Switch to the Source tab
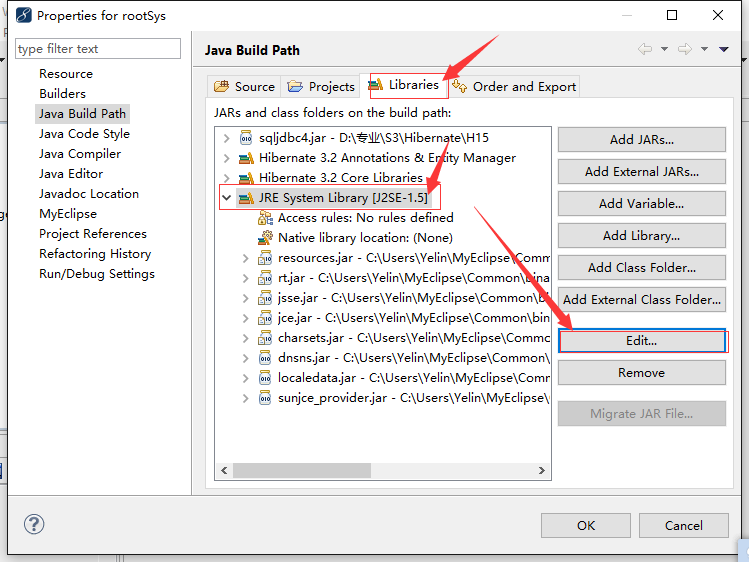The width and height of the screenshot is (749, 562). coord(244,86)
